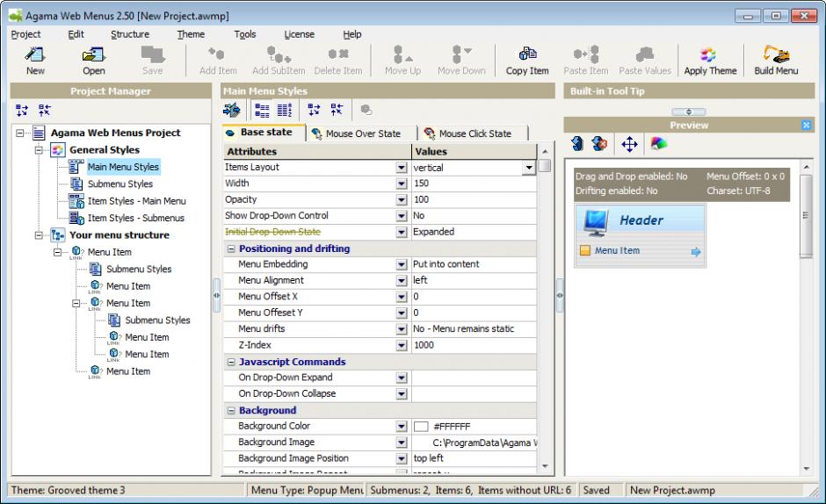Collapse the Your menu structure tree node

click(39, 235)
